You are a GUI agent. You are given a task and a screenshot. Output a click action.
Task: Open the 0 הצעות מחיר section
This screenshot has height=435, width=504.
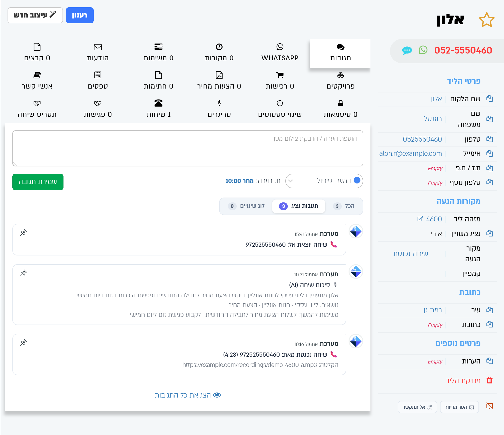click(x=219, y=81)
